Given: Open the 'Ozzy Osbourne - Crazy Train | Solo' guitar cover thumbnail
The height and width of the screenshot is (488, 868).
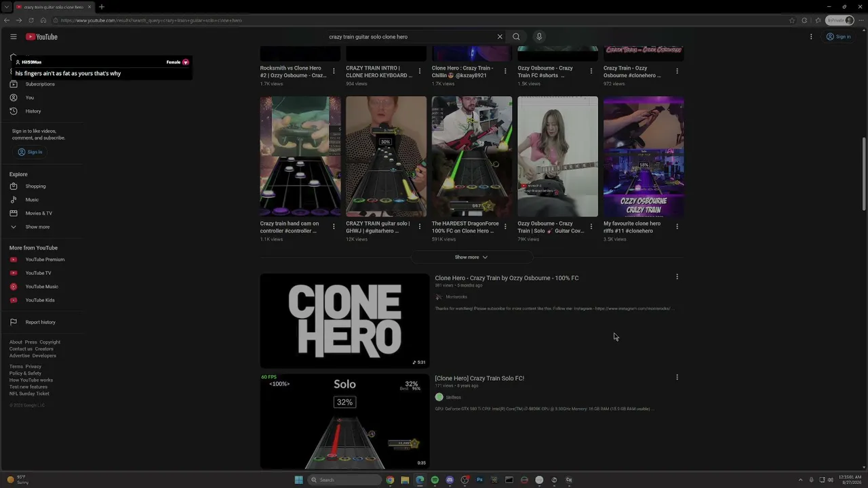Looking at the screenshot, I should [x=558, y=157].
